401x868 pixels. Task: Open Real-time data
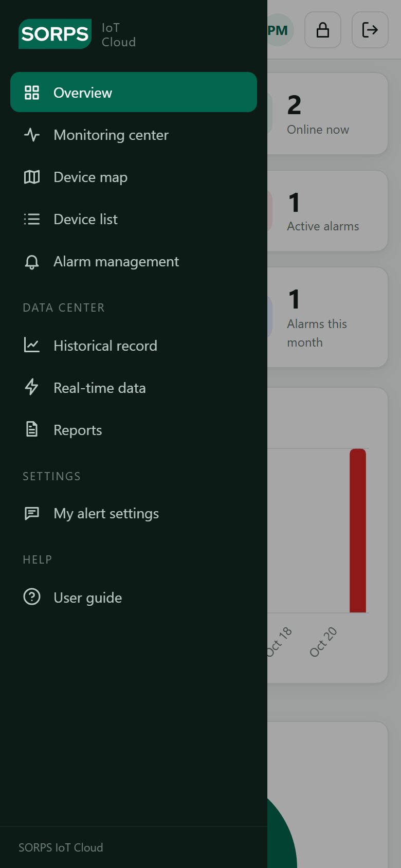click(x=134, y=388)
